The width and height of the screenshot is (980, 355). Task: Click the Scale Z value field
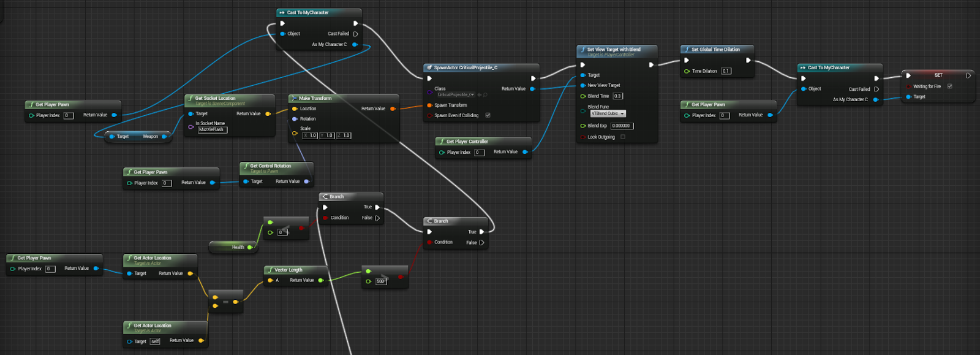[344, 136]
